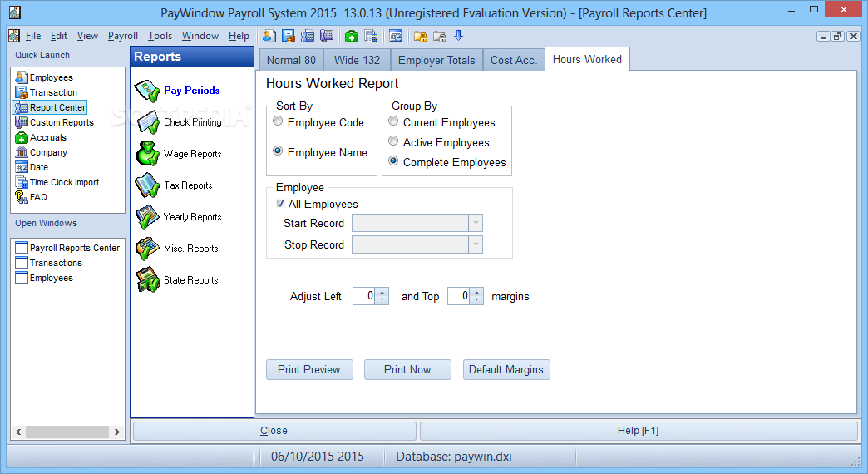
Task: Group by Complete Employees
Action: (x=447, y=162)
